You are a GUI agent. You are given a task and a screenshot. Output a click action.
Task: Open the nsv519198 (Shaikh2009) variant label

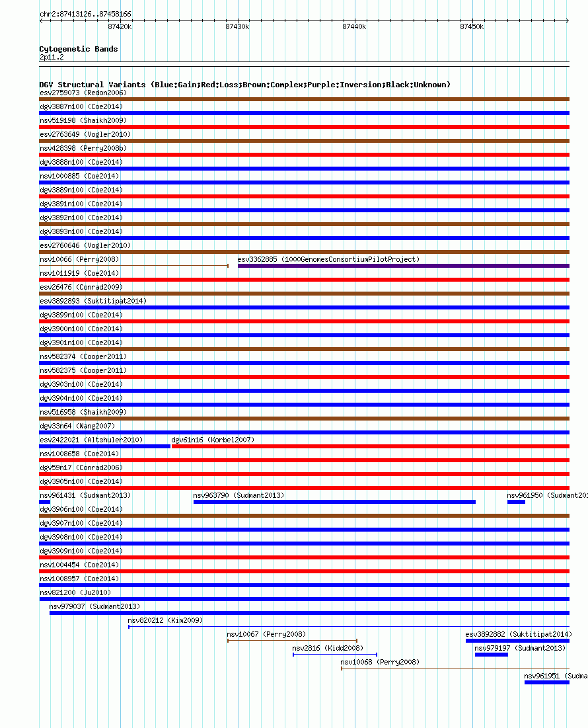point(83,121)
